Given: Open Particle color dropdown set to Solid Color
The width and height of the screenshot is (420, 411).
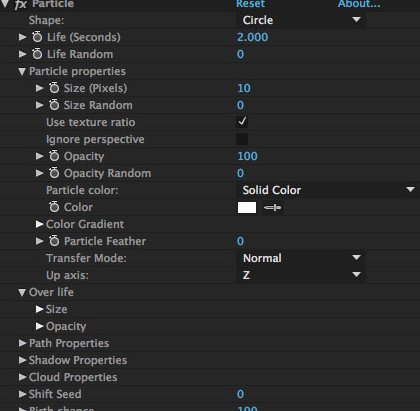Looking at the screenshot, I should [328, 190].
